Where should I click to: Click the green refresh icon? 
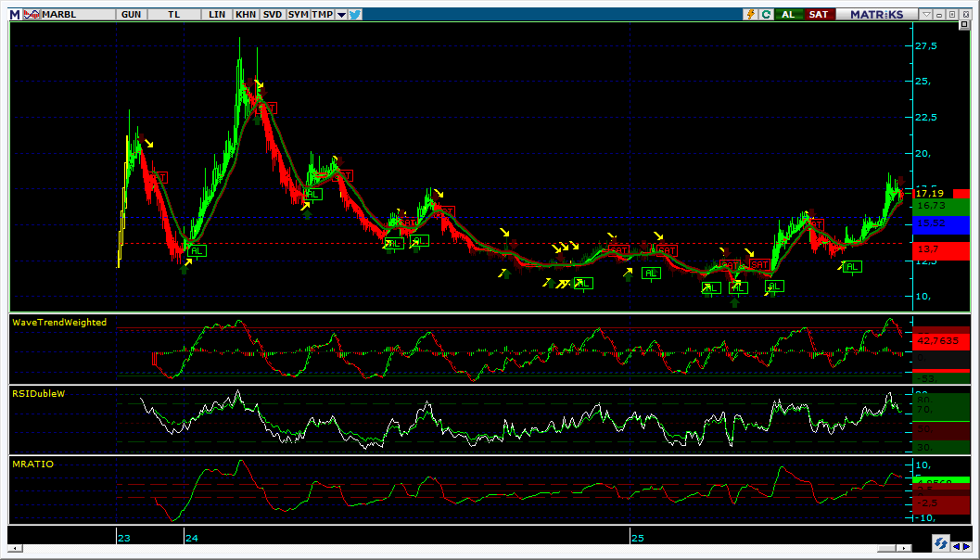[x=766, y=15]
